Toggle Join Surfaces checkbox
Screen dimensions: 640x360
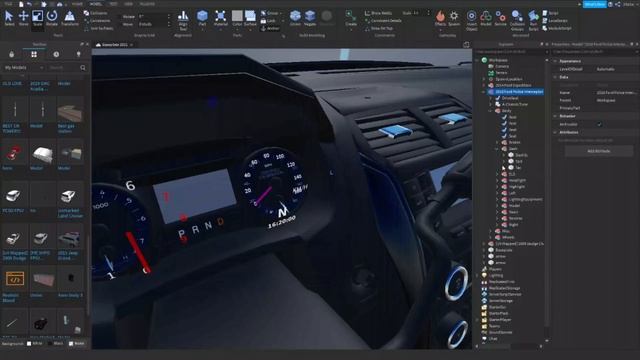coord(99,29)
